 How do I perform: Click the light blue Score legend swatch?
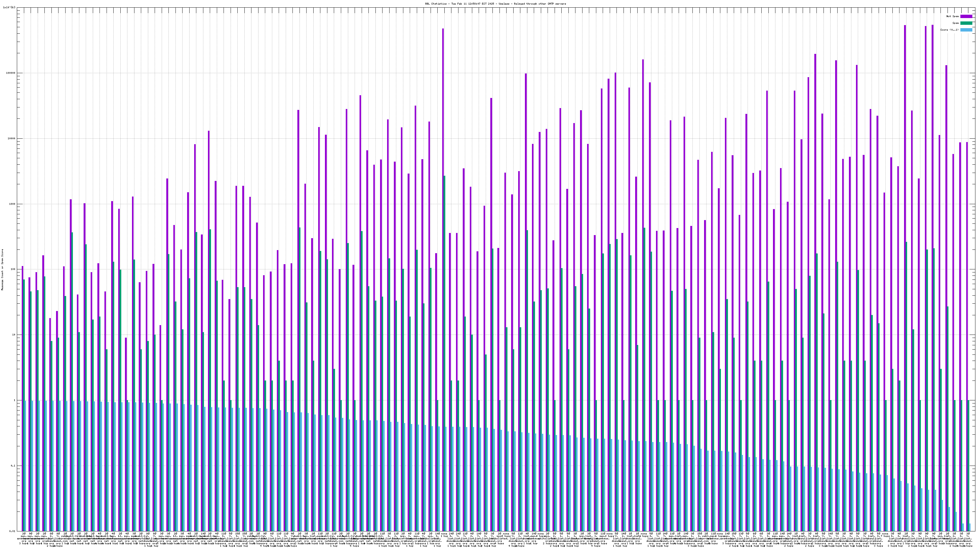click(x=966, y=30)
